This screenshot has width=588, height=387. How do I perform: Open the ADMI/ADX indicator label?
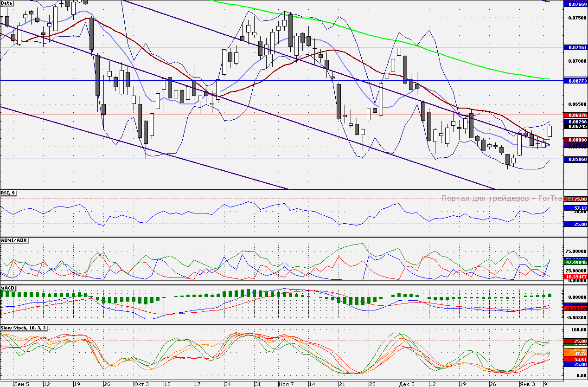click(x=14, y=240)
